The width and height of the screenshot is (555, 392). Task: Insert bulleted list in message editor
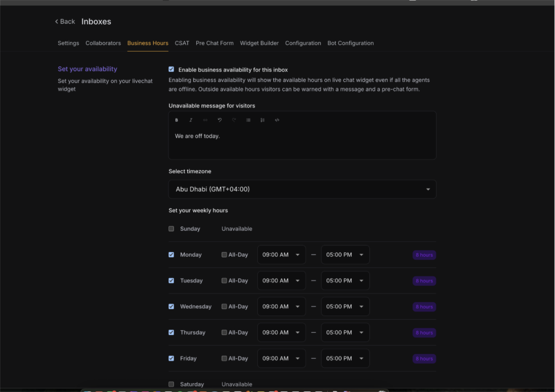click(248, 120)
